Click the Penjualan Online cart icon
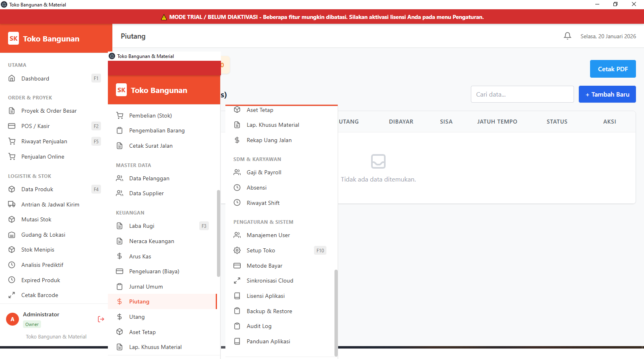The width and height of the screenshot is (644, 359). pyautogui.click(x=12, y=157)
